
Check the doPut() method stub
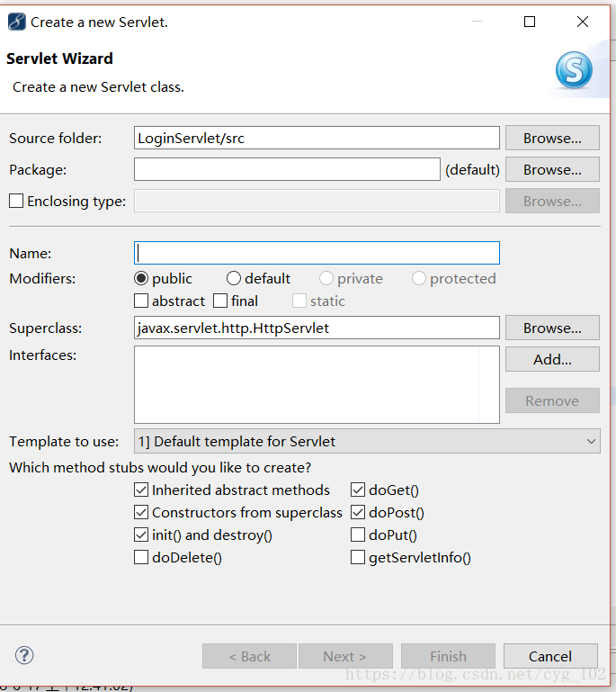pos(358,535)
